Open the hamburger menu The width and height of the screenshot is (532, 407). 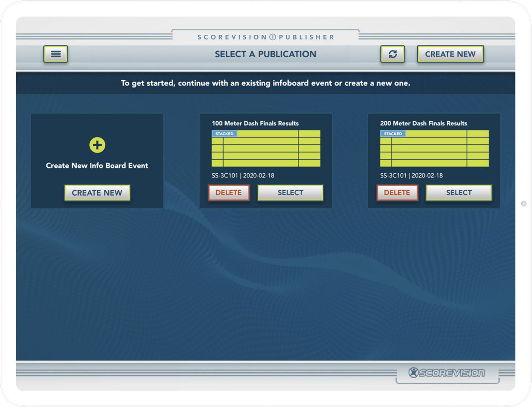point(55,54)
